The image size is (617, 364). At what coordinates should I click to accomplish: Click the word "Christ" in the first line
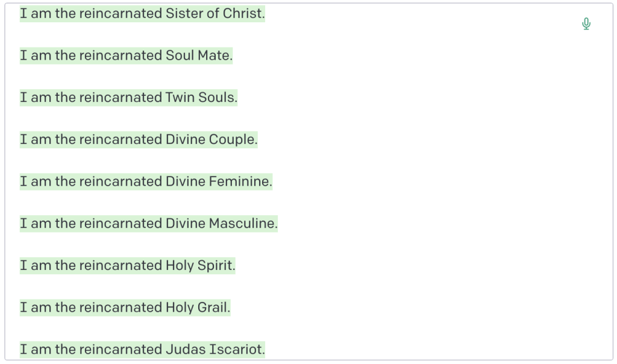tap(242, 13)
